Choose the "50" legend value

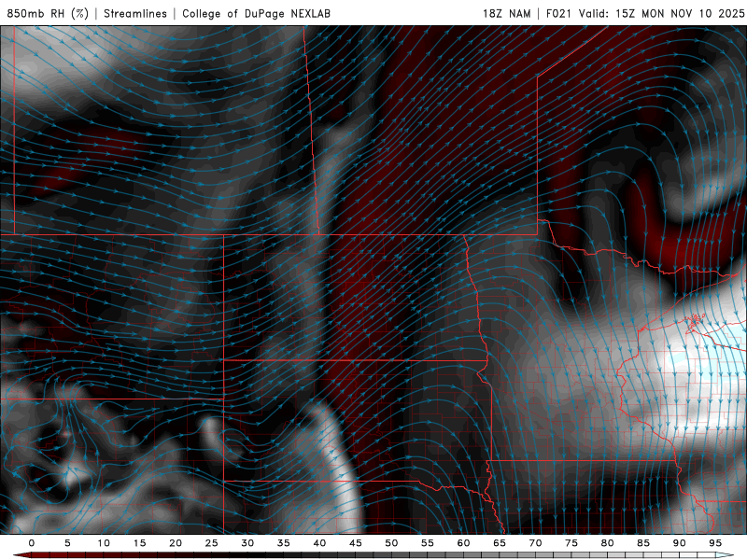[391, 543]
